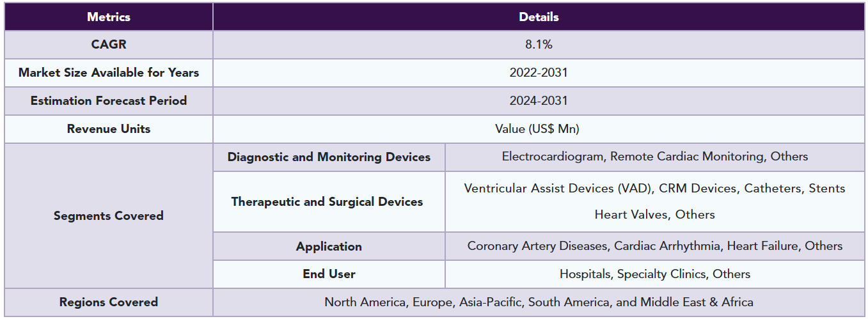Click the Coronary Artery Diseases text
Screen dimensions: 868x319
pos(537,246)
